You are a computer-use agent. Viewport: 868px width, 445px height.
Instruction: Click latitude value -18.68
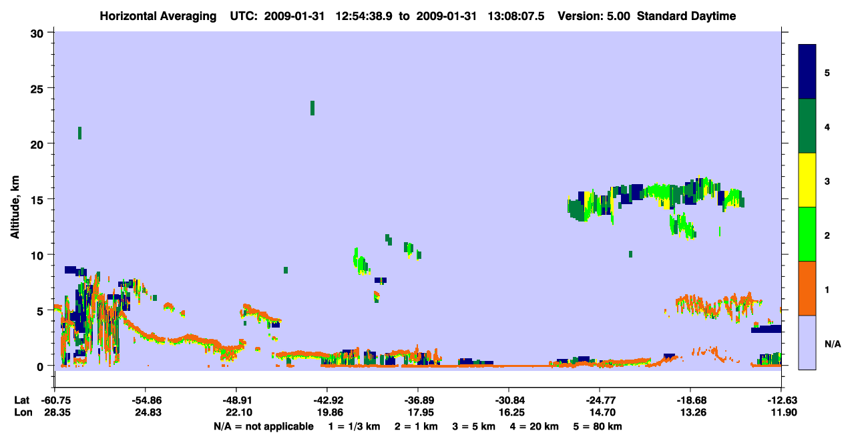[690, 400]
